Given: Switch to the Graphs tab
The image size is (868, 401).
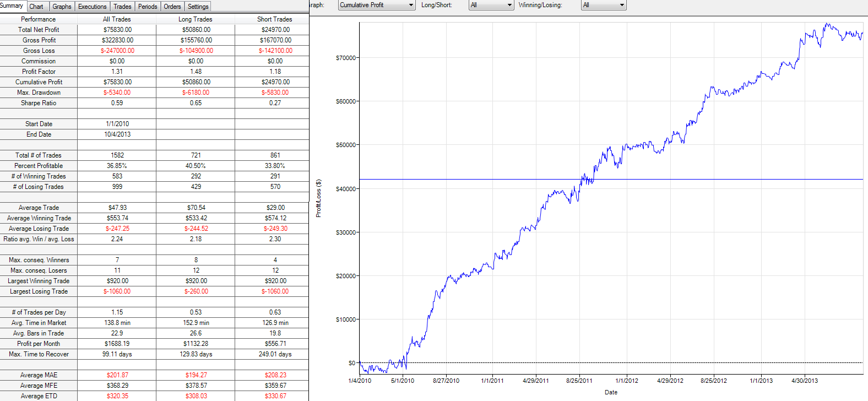Looking at the screenshot, I should pos(62,7).
